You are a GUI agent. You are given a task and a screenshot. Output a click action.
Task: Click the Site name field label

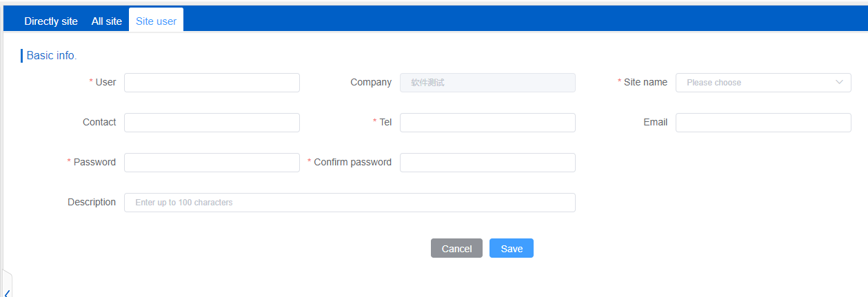coord(645,82)
